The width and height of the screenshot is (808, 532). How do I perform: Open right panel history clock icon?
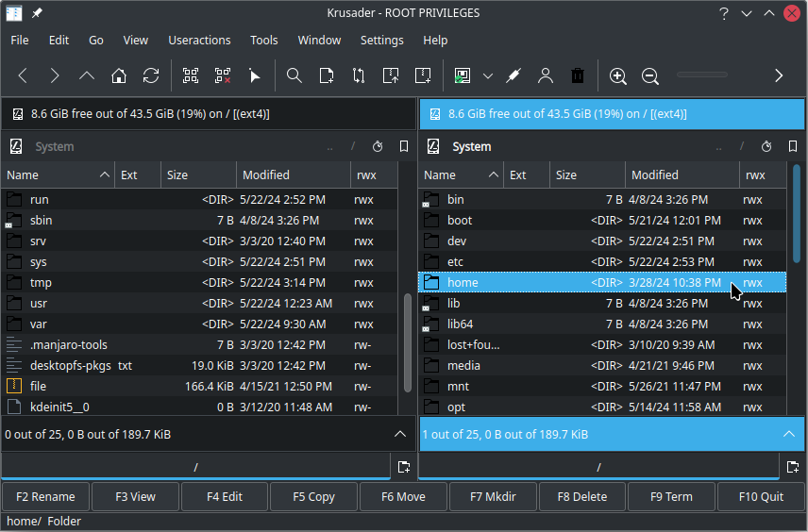click(x=766, y=147)
